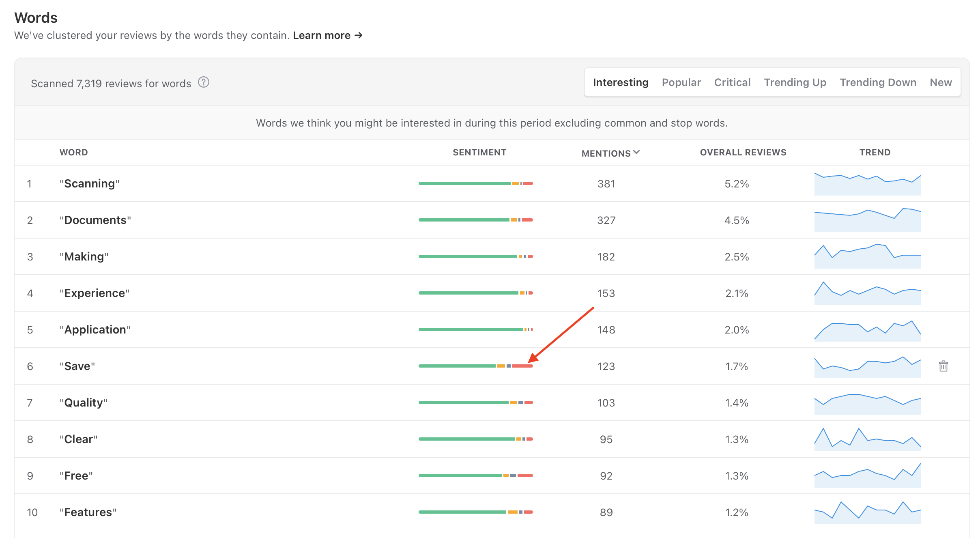This screenshot has width=980, height=538.
Task: Open the "Clear" word
Action: click(x=79, y=439)
